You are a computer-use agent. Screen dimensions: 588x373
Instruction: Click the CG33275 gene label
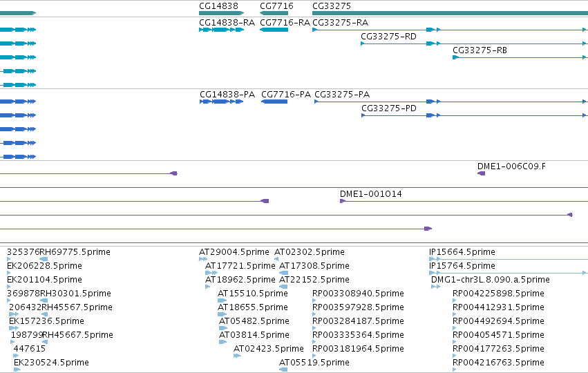pos(332,6)
